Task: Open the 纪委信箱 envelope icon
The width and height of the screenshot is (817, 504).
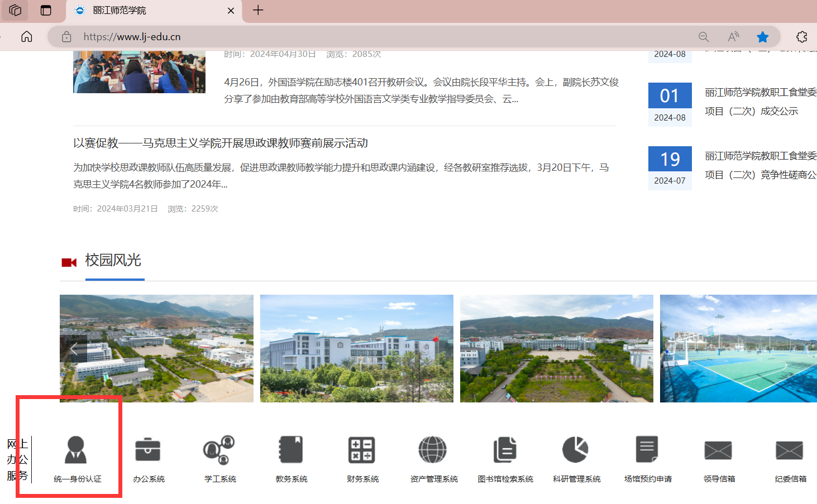Action: coord(790,450)
